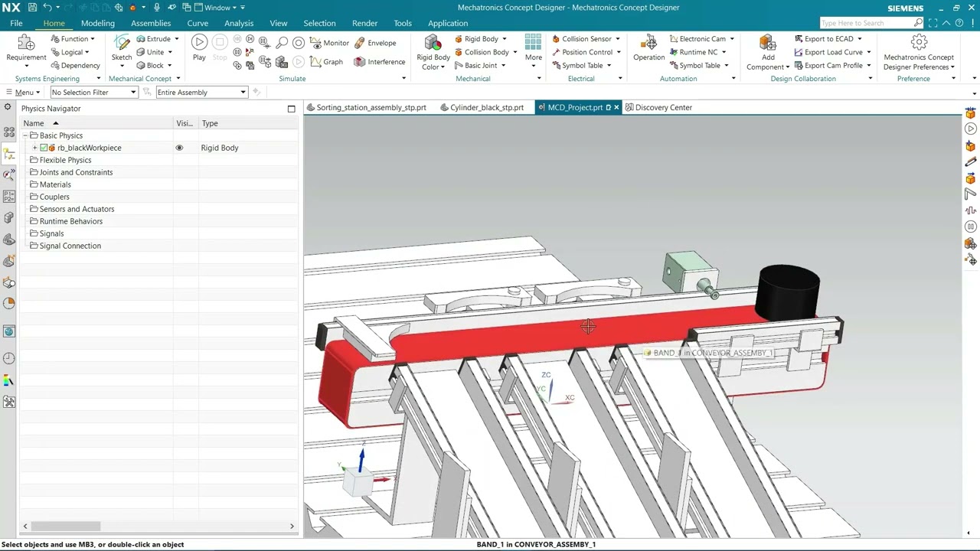Toggle full screen mode icon
Image resolution: width=980 pixels, height=551 pixels.
[x=933, y=23]
